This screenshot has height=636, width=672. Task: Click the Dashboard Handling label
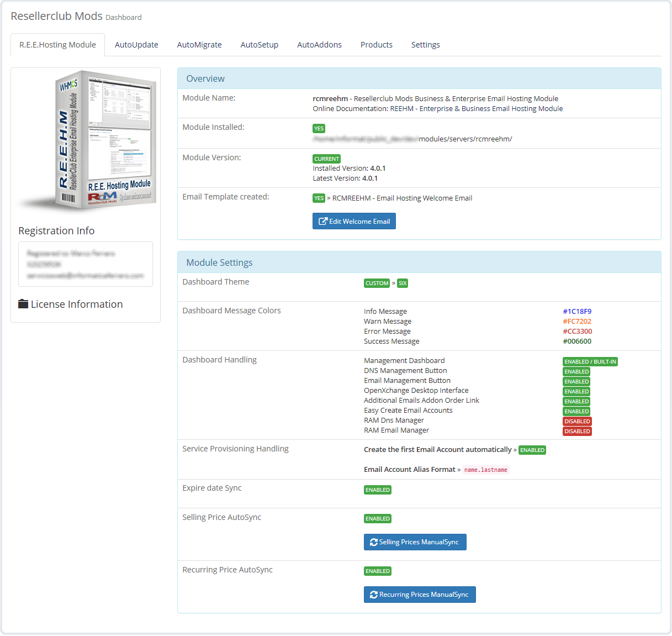click(x=220, y=360)
